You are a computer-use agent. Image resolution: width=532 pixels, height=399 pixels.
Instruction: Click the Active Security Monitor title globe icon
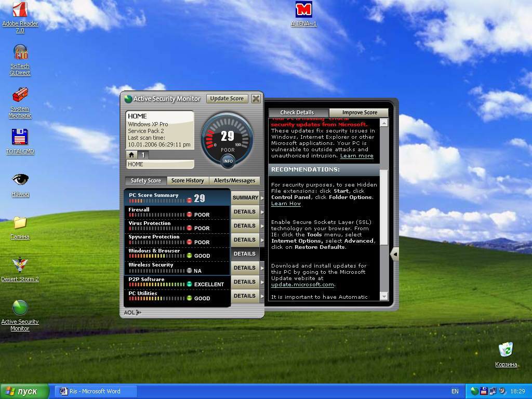pos(128,99)
